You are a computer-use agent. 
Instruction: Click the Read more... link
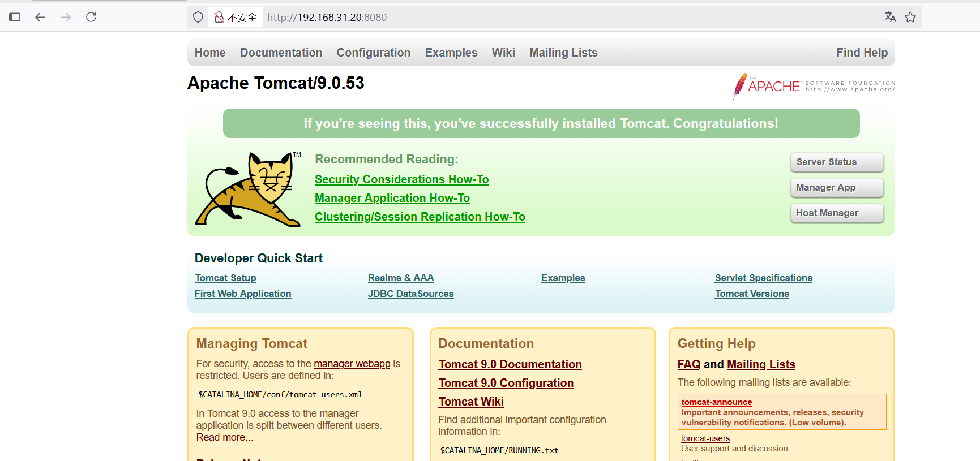[225, 437]
